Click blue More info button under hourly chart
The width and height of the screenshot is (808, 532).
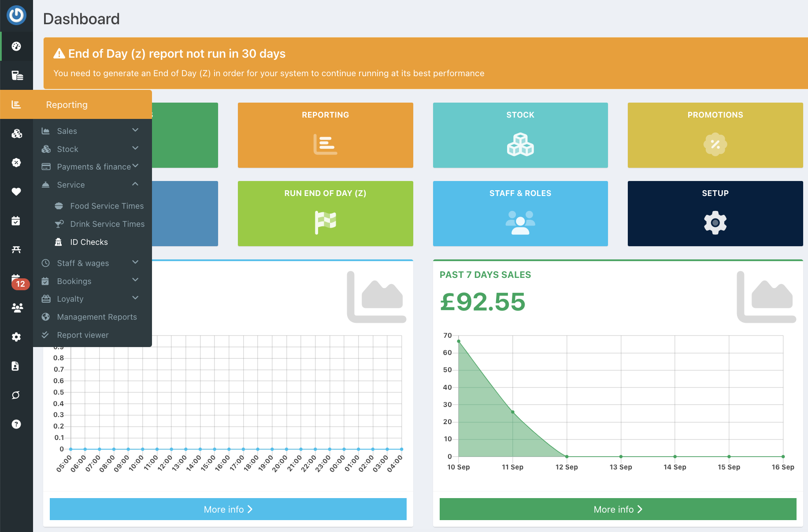click(228, 509)
